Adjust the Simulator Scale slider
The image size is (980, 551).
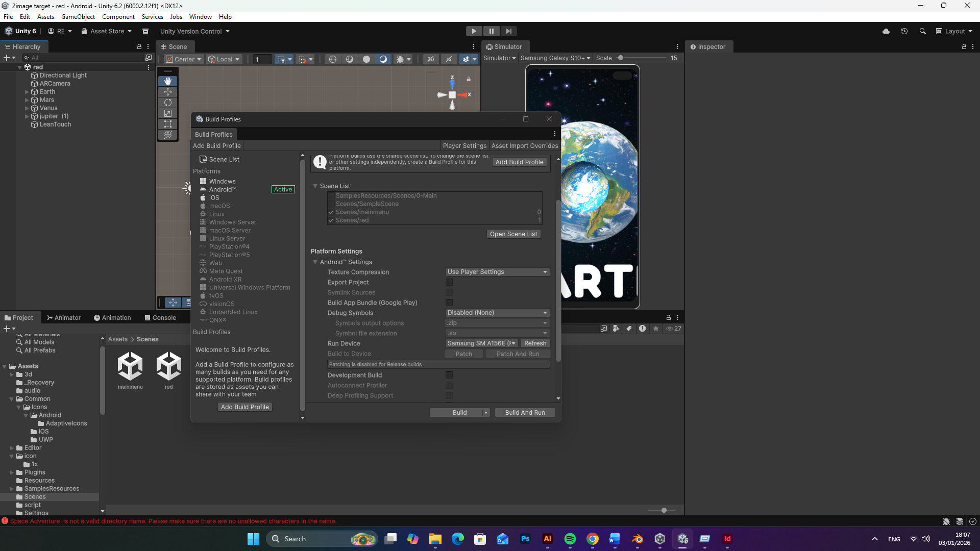click(x=621, y=58)
